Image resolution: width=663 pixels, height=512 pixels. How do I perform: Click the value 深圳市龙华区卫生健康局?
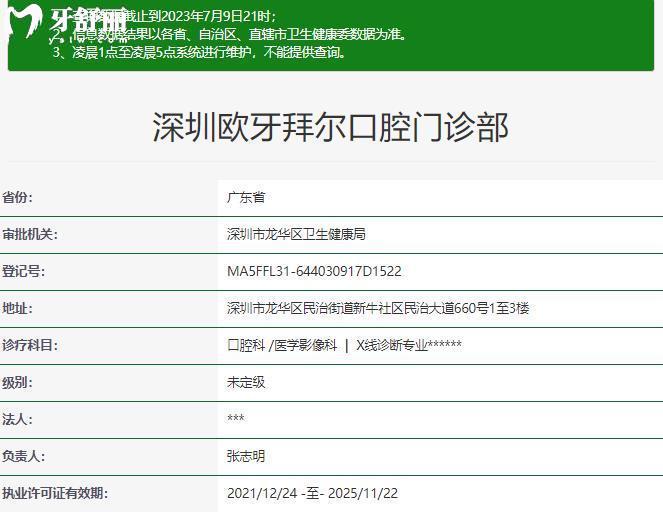click(296, 234)
